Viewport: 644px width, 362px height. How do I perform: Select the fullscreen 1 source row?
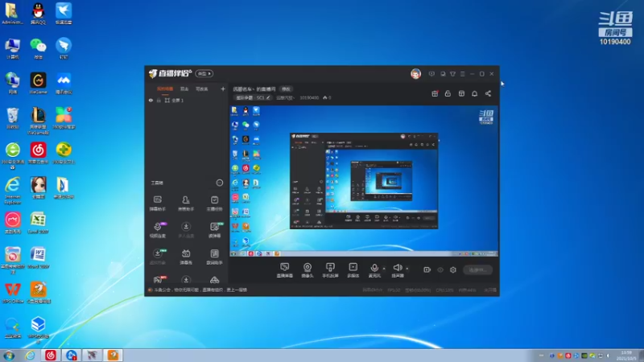pyautogui.click(x=187, y=100)
